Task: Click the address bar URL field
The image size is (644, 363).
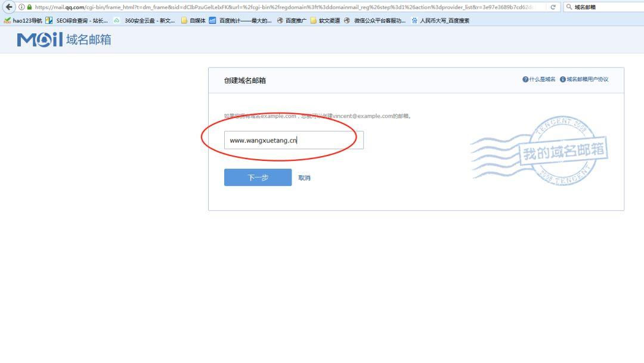Action: 283,7
